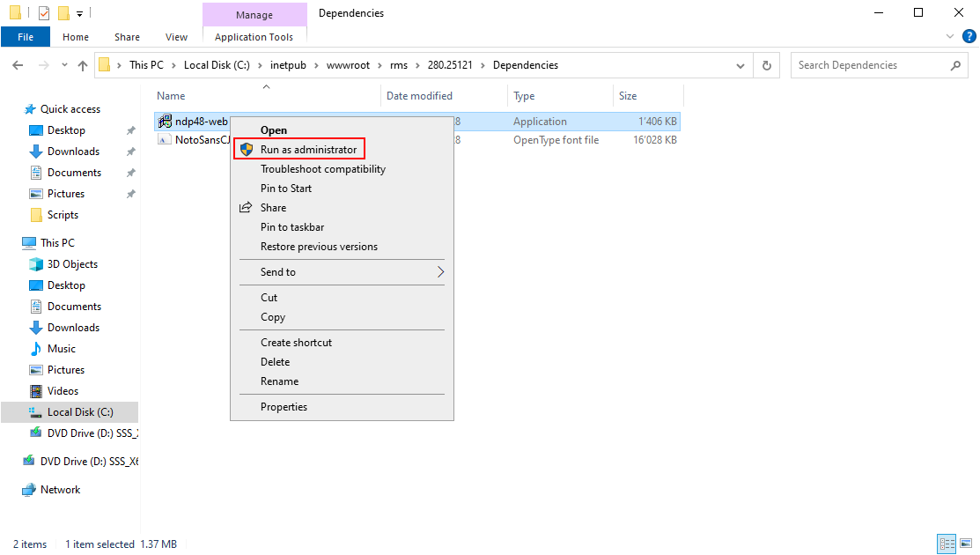Click the Music note icon in sidebar
This screenshot has width=980, height=555.
(x=36, y=349)
